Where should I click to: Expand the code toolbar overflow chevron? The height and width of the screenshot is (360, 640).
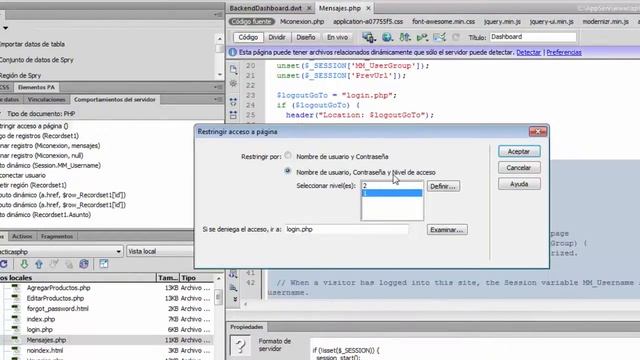[235, 299]
